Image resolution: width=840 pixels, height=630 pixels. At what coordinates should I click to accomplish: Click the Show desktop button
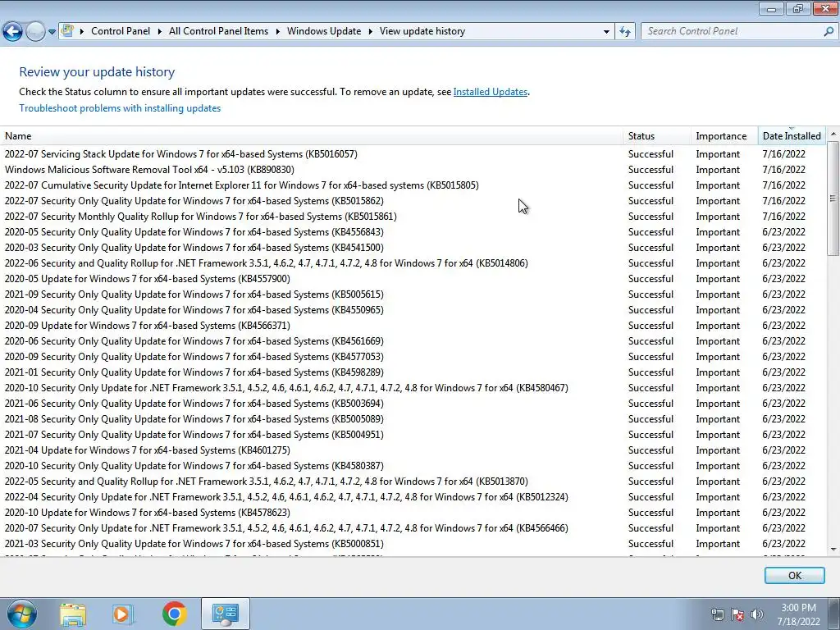[x=833, y=614]
